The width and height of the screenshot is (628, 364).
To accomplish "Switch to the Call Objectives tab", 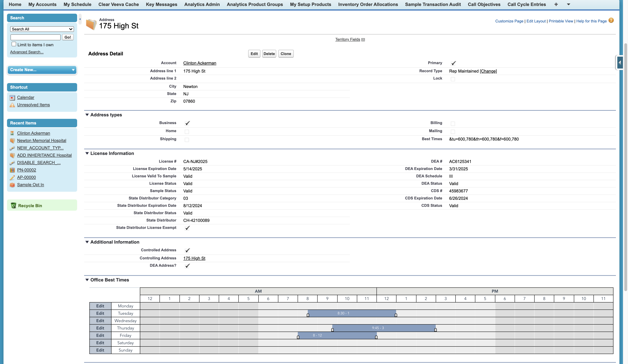I will pyautogui.click(x=484, y=5).
